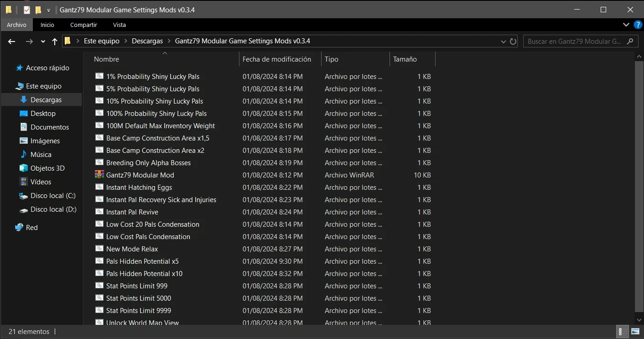Open the blue Help question mark icon
644x339 pixels.
(638, 25)
